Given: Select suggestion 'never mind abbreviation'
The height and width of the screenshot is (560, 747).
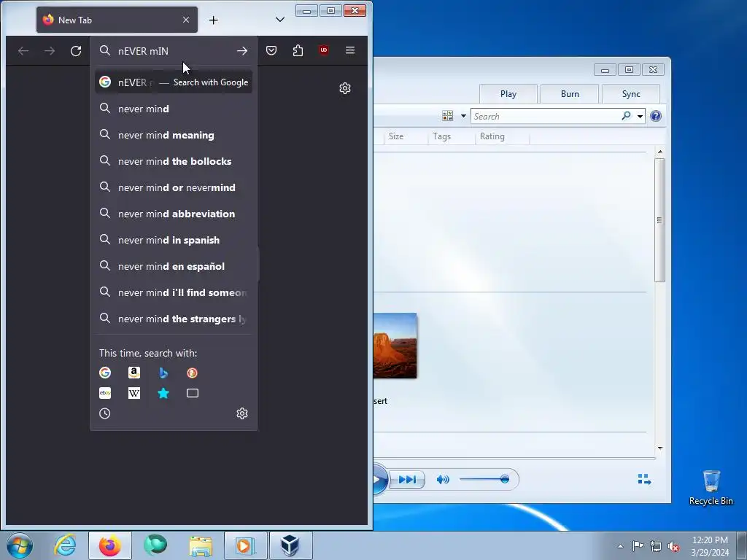Looking at the screenshot, I should pyautogui.click(x=174, y=214).
